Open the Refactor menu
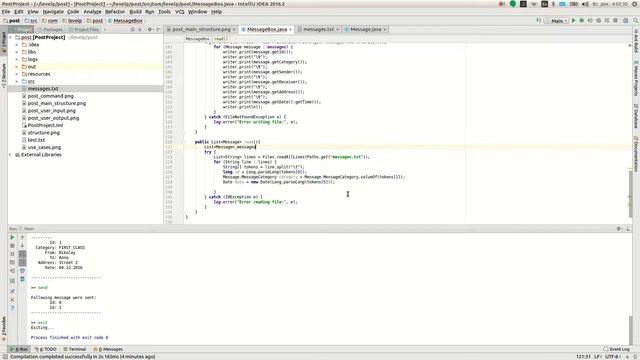The width and height of the screenshot is (640, 360). [x=115, y=12]
